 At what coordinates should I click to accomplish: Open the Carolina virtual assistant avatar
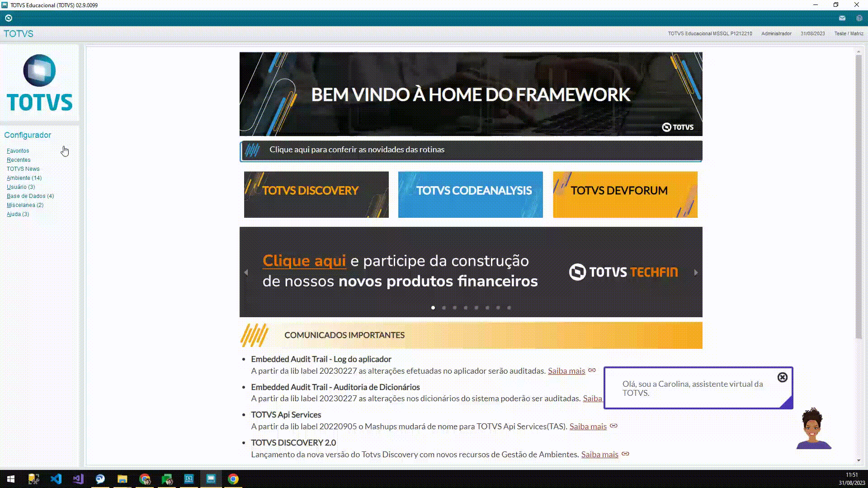[813, 428]
